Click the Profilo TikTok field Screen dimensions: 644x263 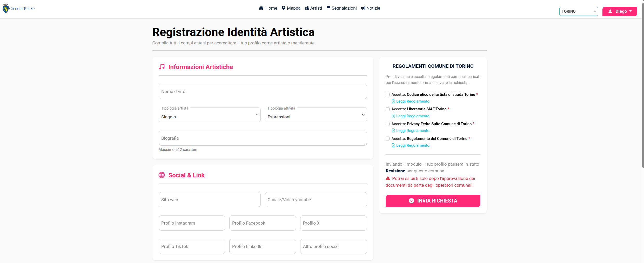pos(192,246)
